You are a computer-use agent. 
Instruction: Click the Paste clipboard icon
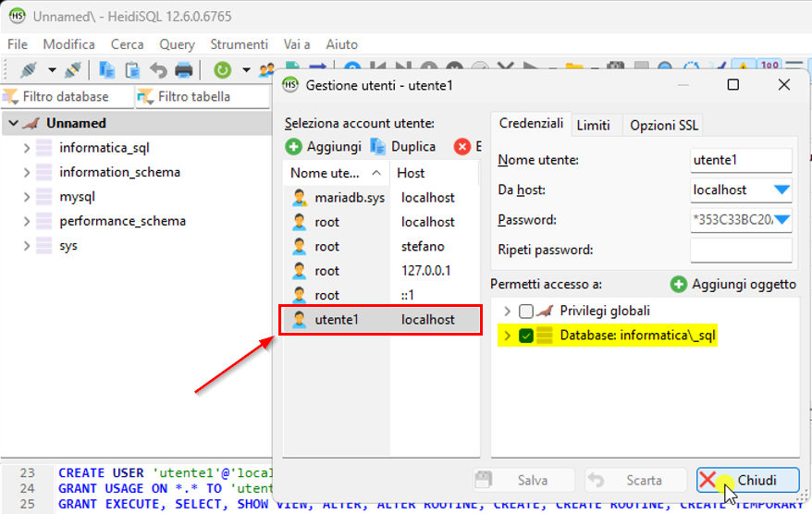(x=132, y=69)
